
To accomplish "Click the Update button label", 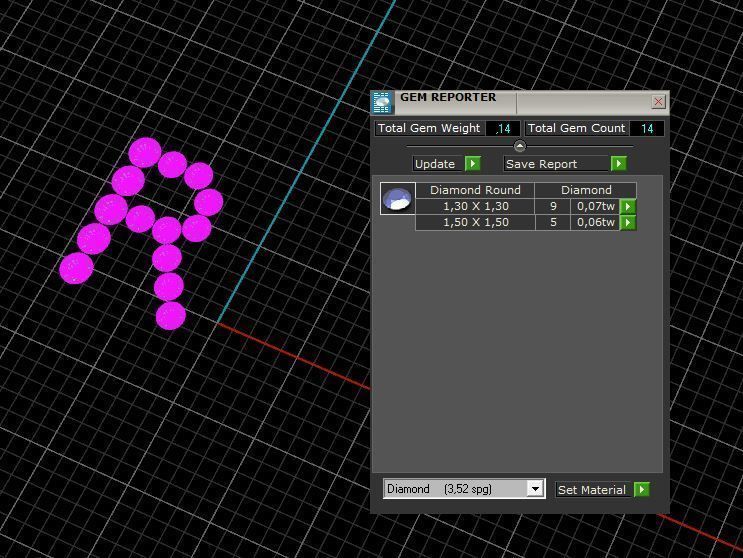I will 435,164.
